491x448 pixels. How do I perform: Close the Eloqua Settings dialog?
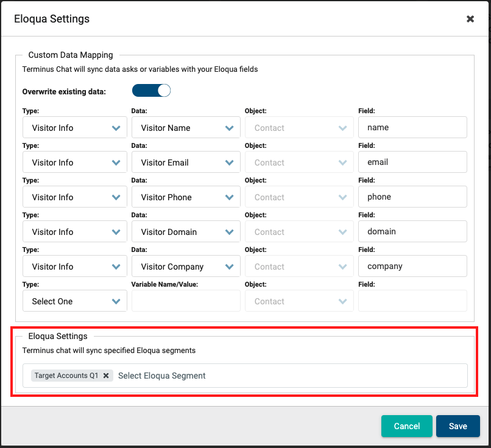coord(470,19)
